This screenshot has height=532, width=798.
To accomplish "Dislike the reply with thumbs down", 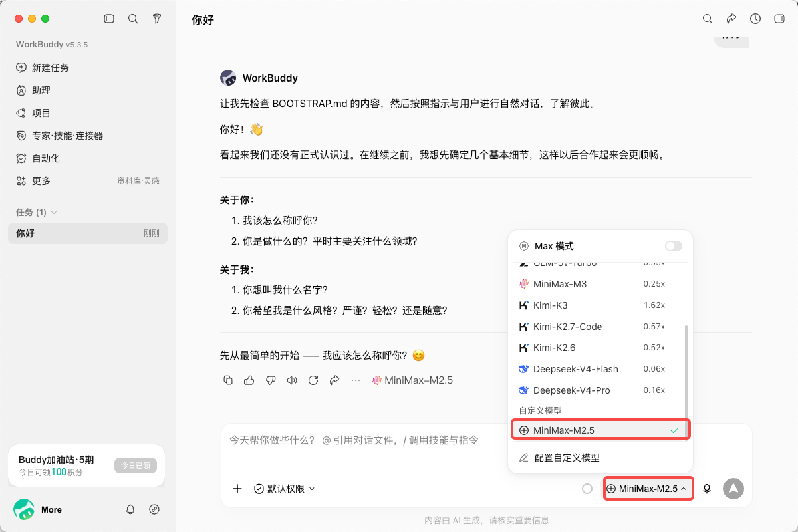I will pyautogui.click(x=271, y=380).
